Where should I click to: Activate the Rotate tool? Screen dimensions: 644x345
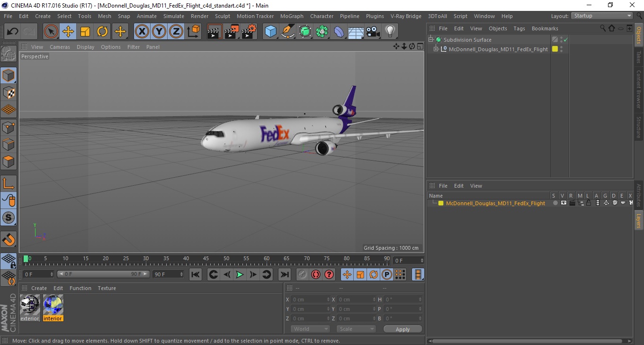[x=102, y=32]
